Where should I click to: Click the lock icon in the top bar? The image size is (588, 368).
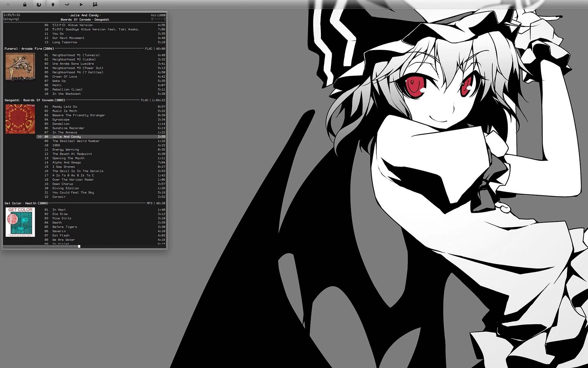[x=24, y=4]
